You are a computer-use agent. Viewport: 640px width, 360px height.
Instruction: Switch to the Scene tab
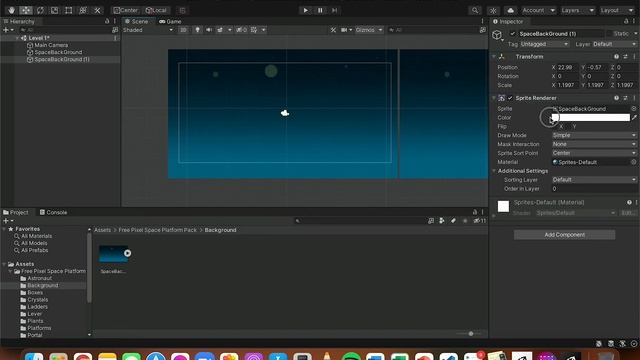click(x=136, y=21)
